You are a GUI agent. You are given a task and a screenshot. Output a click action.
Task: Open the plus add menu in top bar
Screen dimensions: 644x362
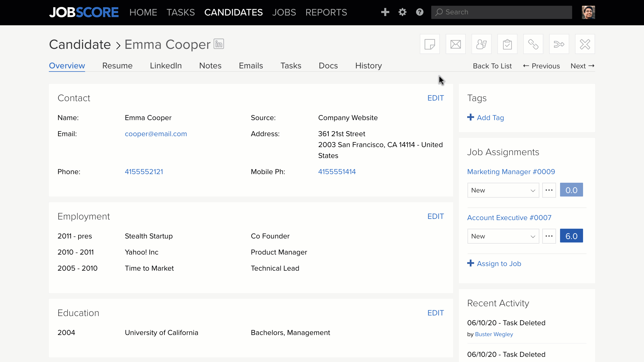coord(385,12)
